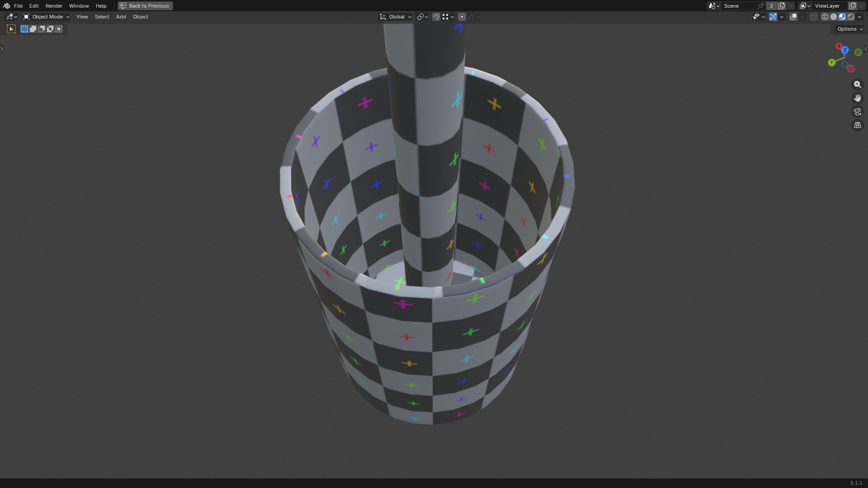
Task: Open the Render menu
Action: tap(54, 6)
